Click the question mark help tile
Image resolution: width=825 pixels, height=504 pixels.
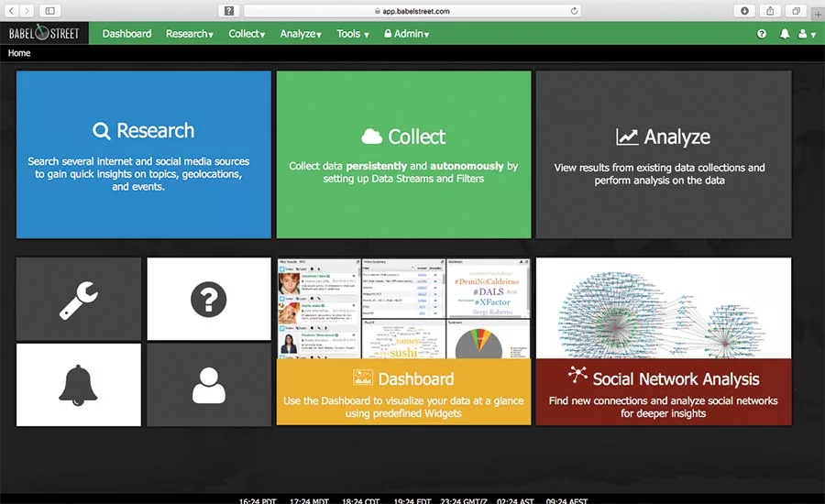click(209, 299)
